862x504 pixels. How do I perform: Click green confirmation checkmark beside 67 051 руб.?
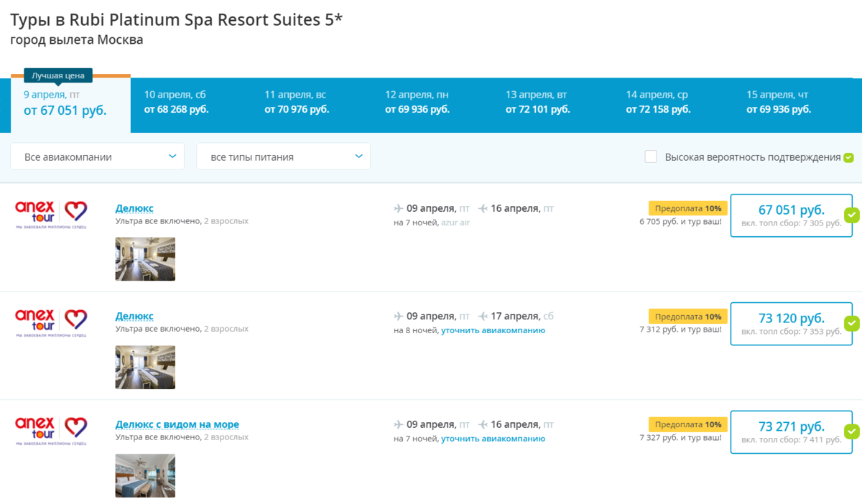852,215
